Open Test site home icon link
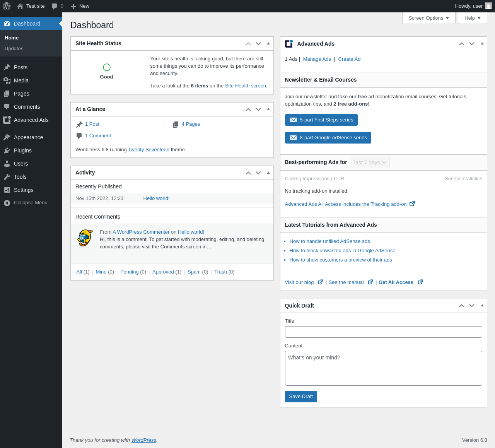The height and width of the screenshot is (448, 495). click(x=20, y=6)
